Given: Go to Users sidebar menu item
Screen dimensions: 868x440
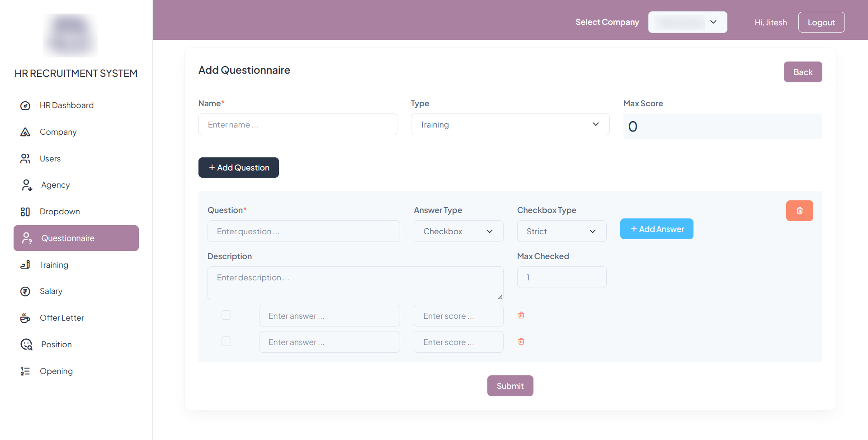Looking at the screenshot, I should click(x=76, y=159).
